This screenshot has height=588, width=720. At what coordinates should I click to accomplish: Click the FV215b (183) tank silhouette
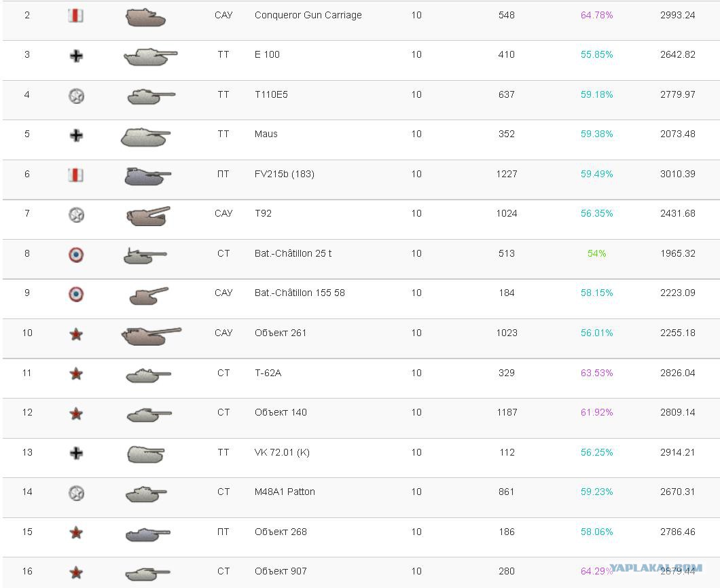point(147,176)
